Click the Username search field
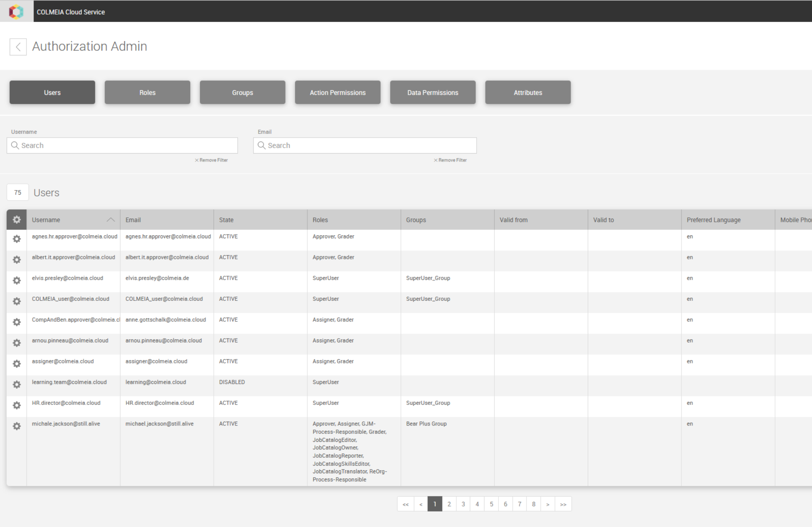Image resolution: width=812 pixels, height=527 pixels. point(126,145)
